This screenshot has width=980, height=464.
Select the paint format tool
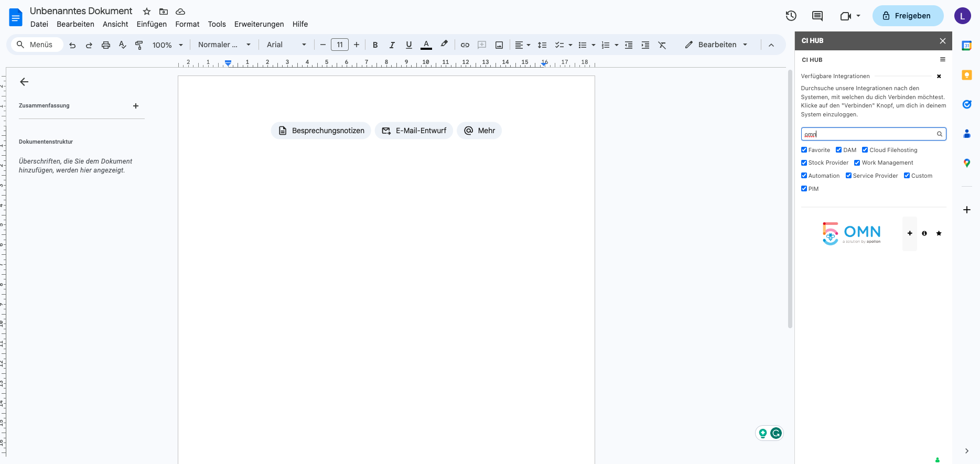pos(139,45)
